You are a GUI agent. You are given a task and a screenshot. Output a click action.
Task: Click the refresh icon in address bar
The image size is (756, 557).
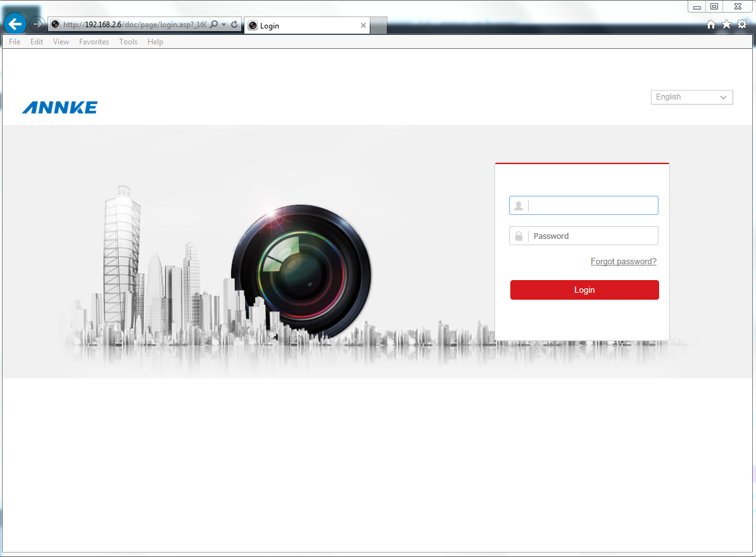coord(234,25)
